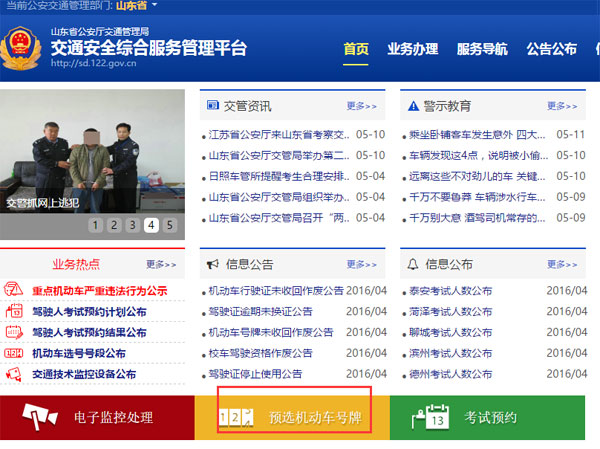Open news 山东省公安厅交管局召开“两..
Viewport: 600px width, 449px height.
tap(279, 218)
